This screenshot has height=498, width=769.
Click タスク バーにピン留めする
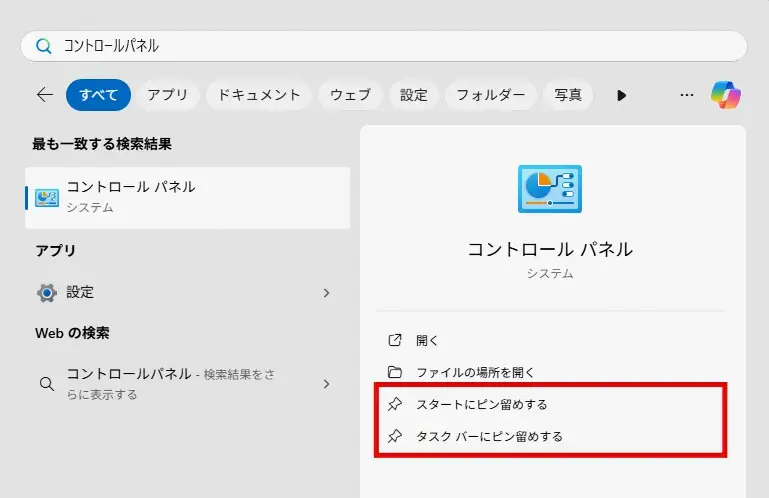click(x=550, y=436)
